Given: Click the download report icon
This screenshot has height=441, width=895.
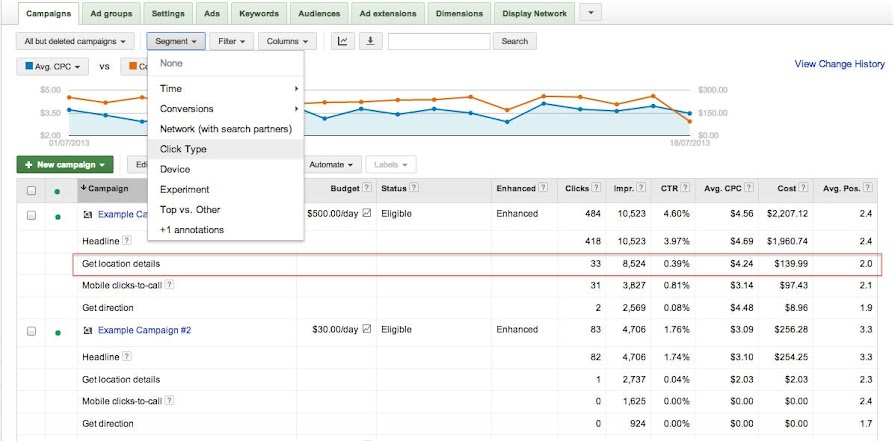Looking at the screenshot, I should (x=371, y=41).
